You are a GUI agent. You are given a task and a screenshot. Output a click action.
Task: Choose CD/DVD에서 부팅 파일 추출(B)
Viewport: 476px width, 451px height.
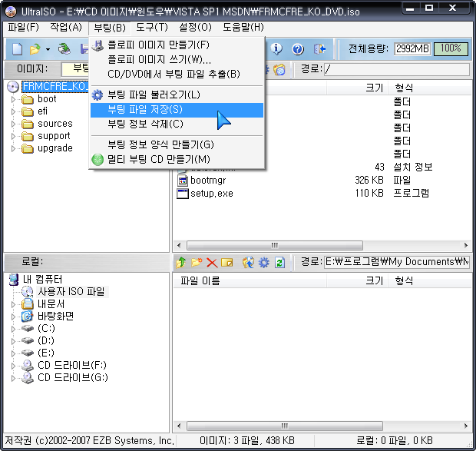tap(177, 74)
